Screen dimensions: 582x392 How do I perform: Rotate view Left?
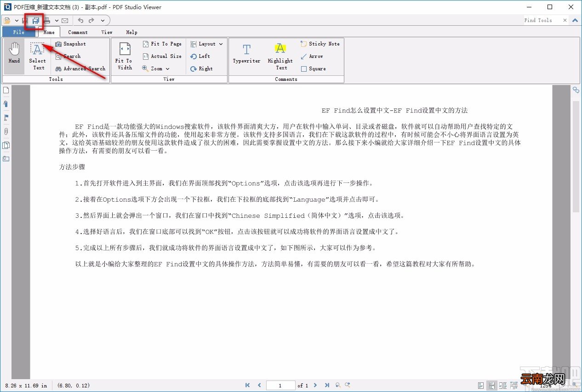(200, 56)
